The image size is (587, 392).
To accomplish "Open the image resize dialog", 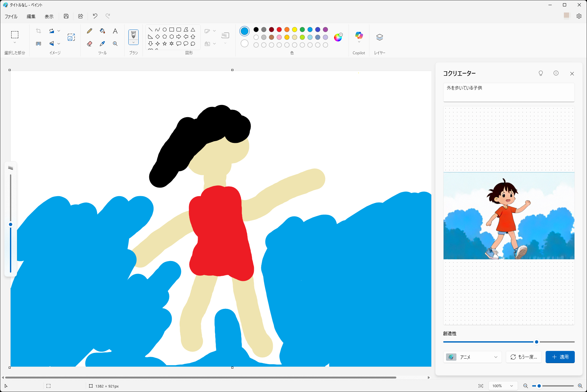I will 71,37.
